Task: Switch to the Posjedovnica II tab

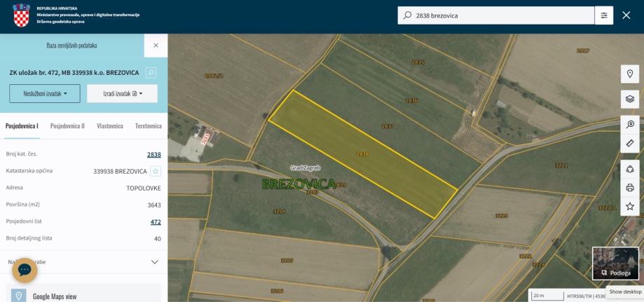Action: 67,126
